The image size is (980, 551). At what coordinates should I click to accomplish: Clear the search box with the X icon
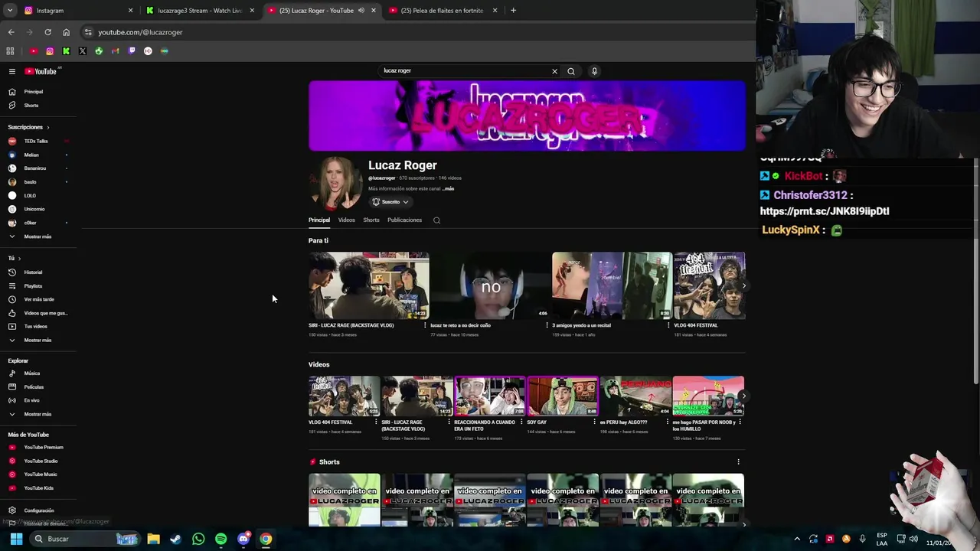[x=554, y=71]
